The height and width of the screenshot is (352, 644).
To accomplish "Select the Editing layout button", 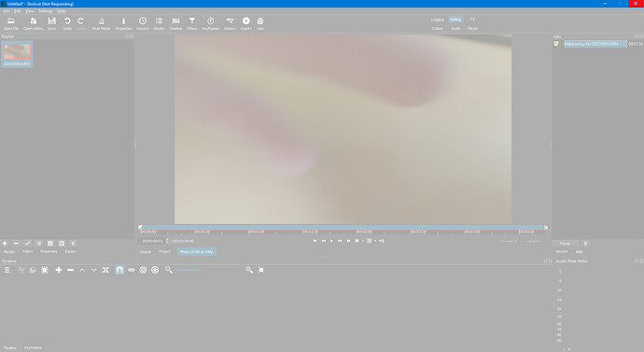I will [455, 20].
